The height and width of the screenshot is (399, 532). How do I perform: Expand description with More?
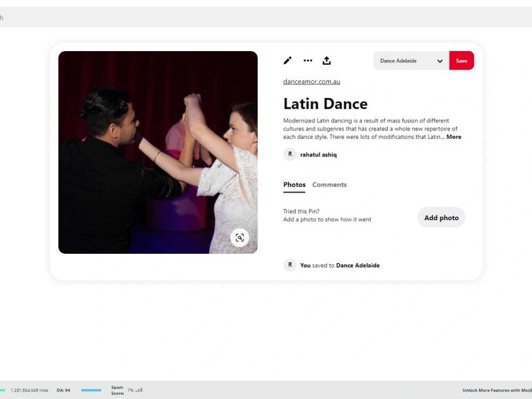pos(454,137)
